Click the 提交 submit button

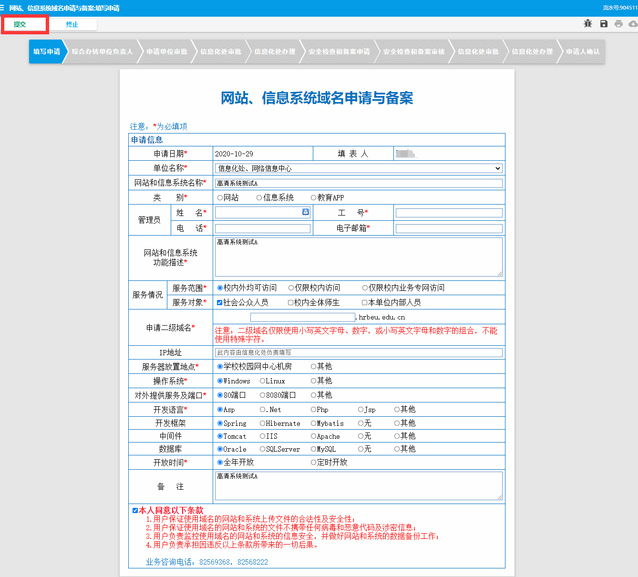pyautogui.click(x=21, y=23)
